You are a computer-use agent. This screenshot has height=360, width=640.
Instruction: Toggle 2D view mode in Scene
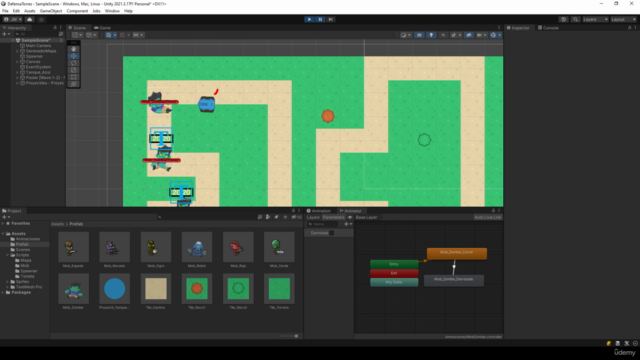[x=419, y=35]
